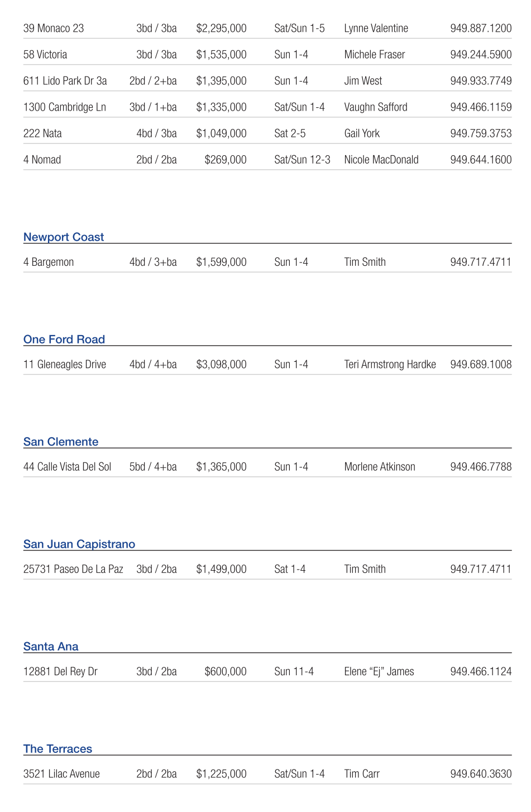Click Lynne Valentine's phone number 949.887.1200
The width and height of the screenshot is (531, 812).
click(480, 28)
